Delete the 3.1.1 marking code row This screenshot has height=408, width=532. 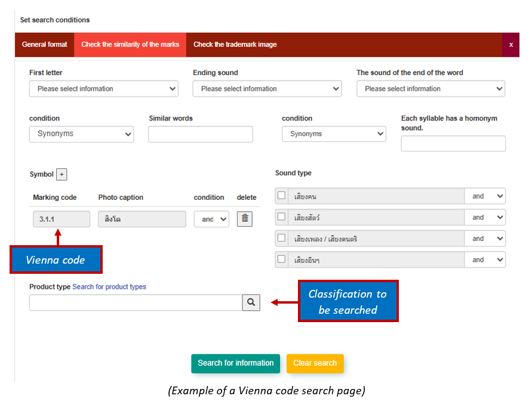(x=244, y=219)
